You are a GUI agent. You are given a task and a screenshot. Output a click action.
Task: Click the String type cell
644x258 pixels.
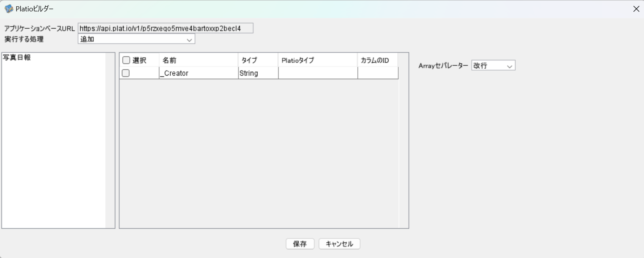[258, 73]
